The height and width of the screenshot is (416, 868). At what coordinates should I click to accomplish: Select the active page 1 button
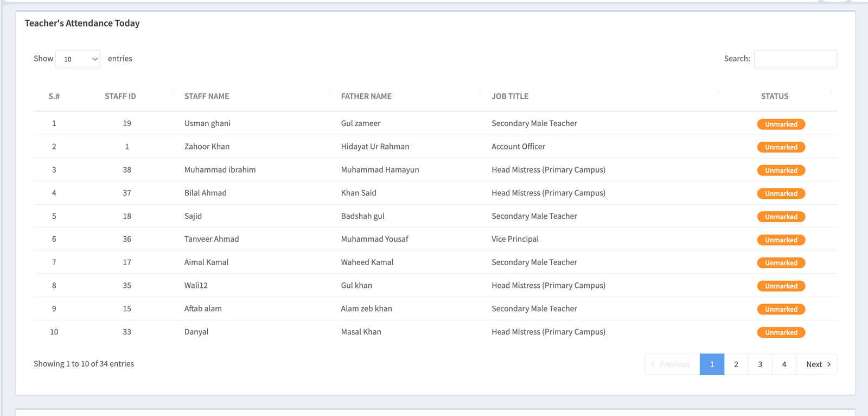pos(712,364)
